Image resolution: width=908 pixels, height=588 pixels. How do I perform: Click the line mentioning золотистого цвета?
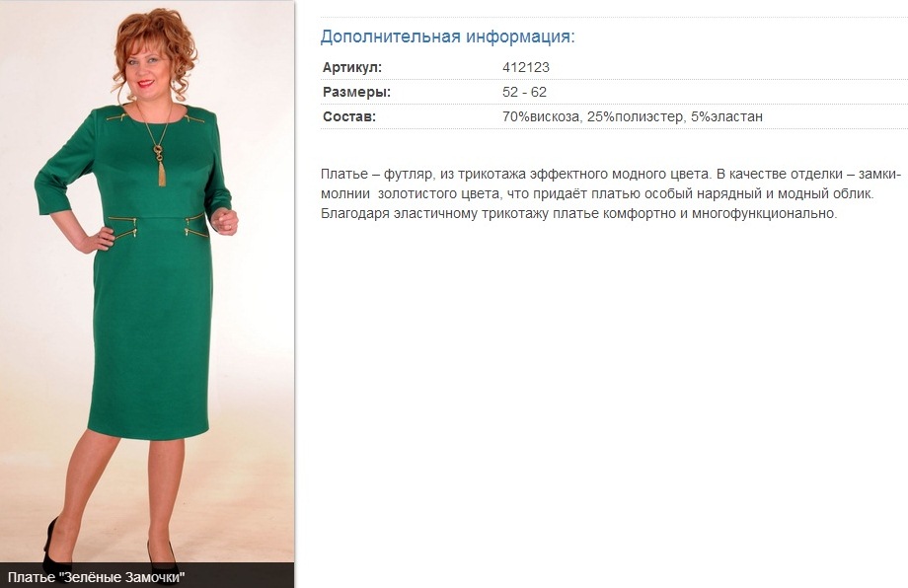(x=597, y=194)
